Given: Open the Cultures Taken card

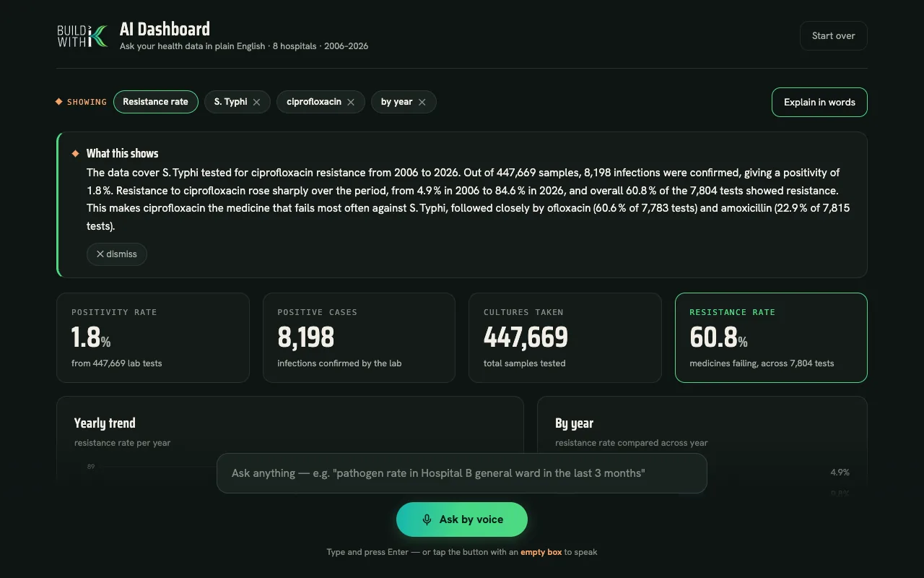Looking at the screenshot, I should [565, 337].
